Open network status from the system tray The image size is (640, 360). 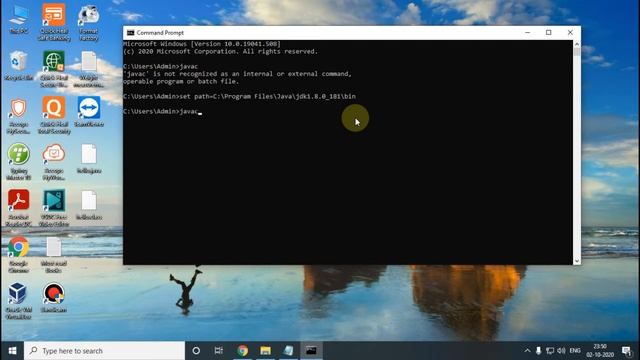[550, 351]
